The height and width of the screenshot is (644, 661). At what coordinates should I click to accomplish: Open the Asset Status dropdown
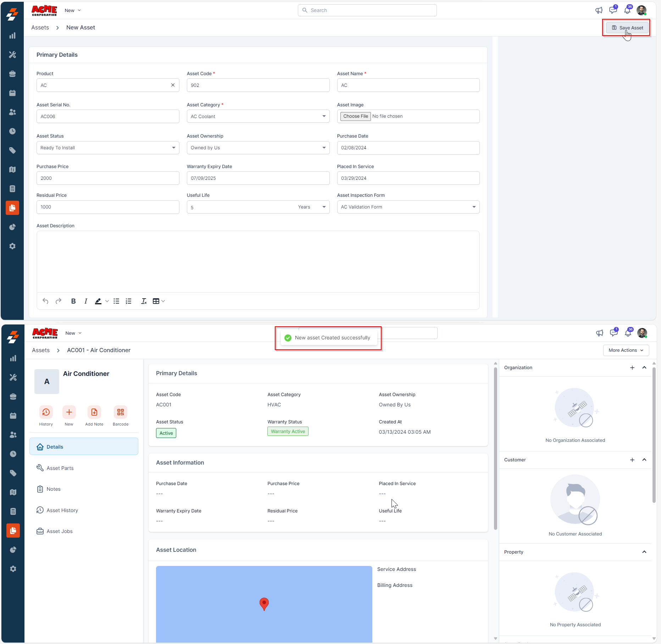click(108, 148)
